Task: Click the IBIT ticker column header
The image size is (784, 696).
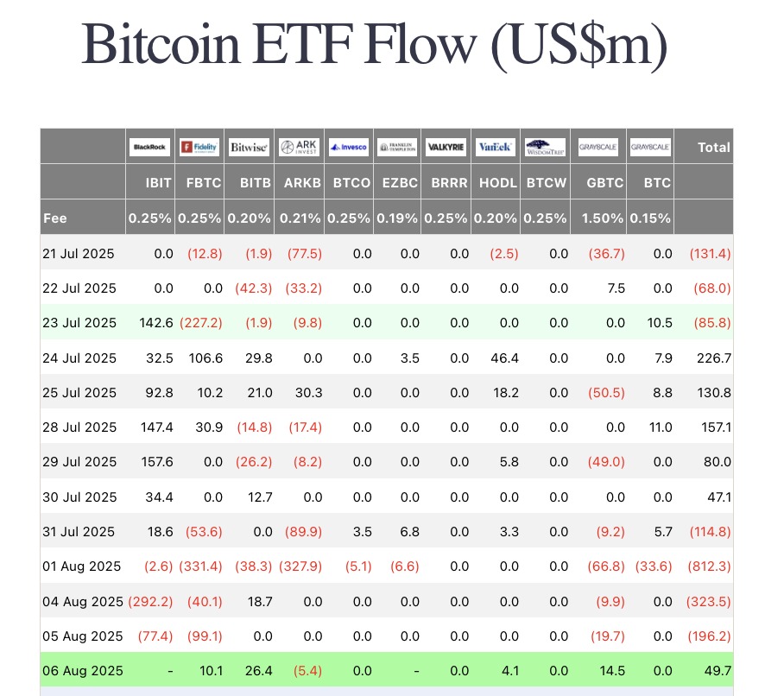Action: 158,183
